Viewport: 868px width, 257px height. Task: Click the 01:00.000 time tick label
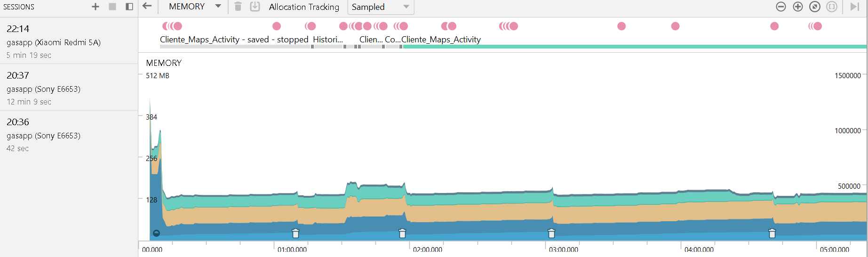(292, 250)
